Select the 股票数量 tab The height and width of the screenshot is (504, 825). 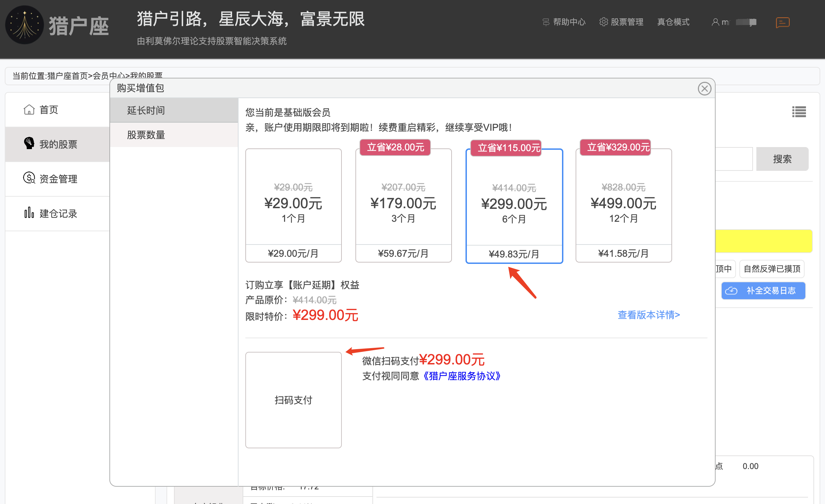tap(174, 135)
